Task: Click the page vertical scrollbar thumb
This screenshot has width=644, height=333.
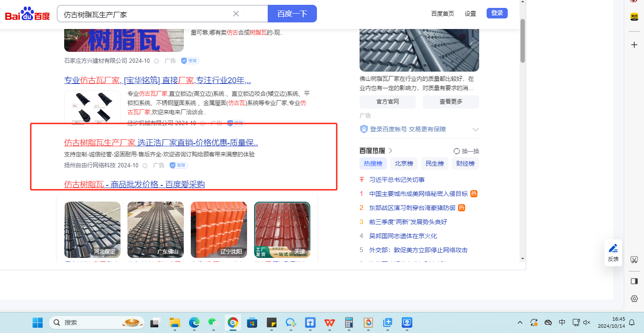Action: pyautogui.click(x=523, y=40)
